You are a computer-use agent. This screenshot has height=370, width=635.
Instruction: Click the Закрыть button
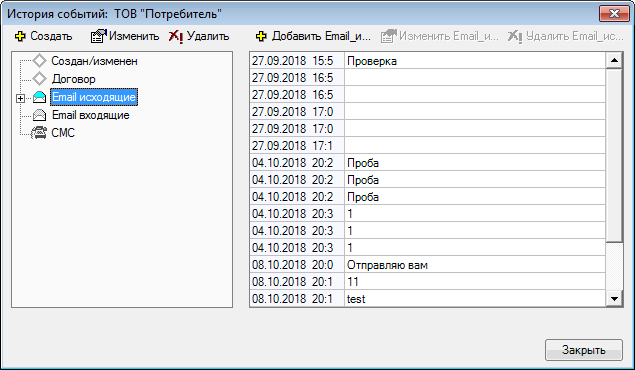tap(584, 350)
